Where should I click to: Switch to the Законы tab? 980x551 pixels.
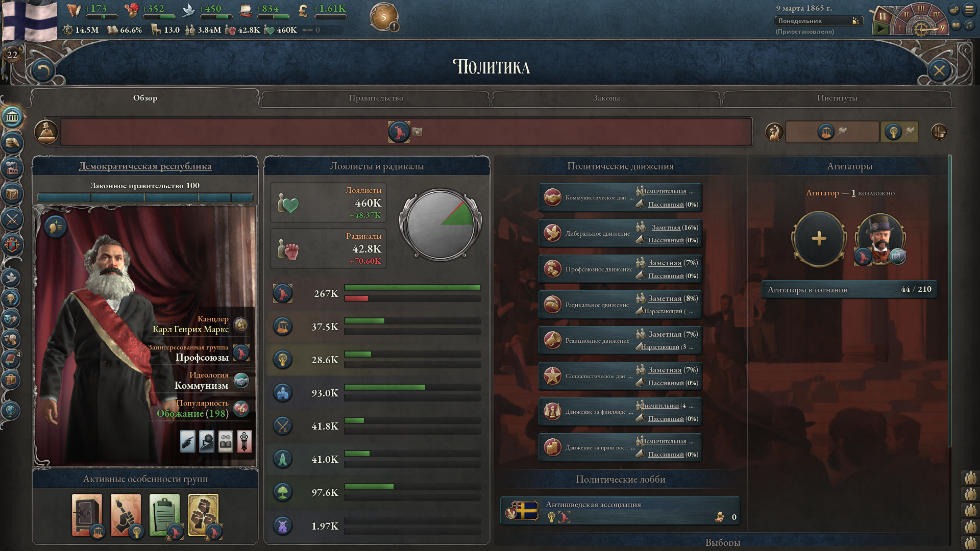tap(606, 98)
